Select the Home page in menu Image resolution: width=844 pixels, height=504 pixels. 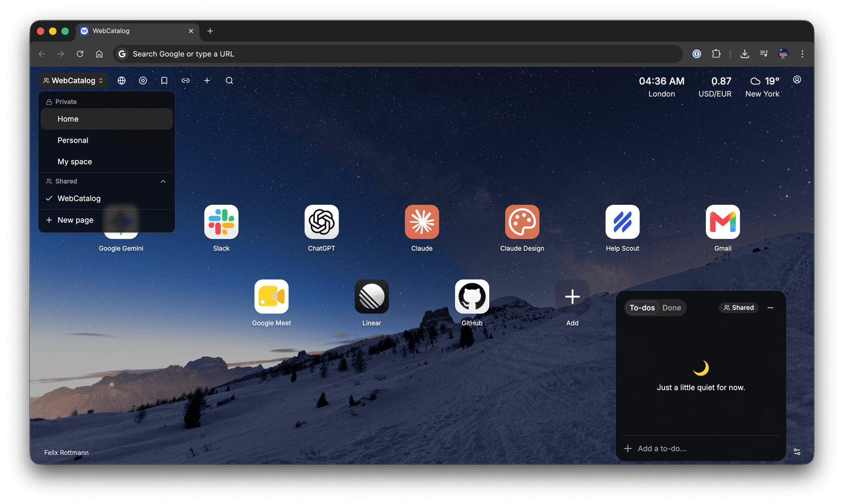(x=106, y=119)
